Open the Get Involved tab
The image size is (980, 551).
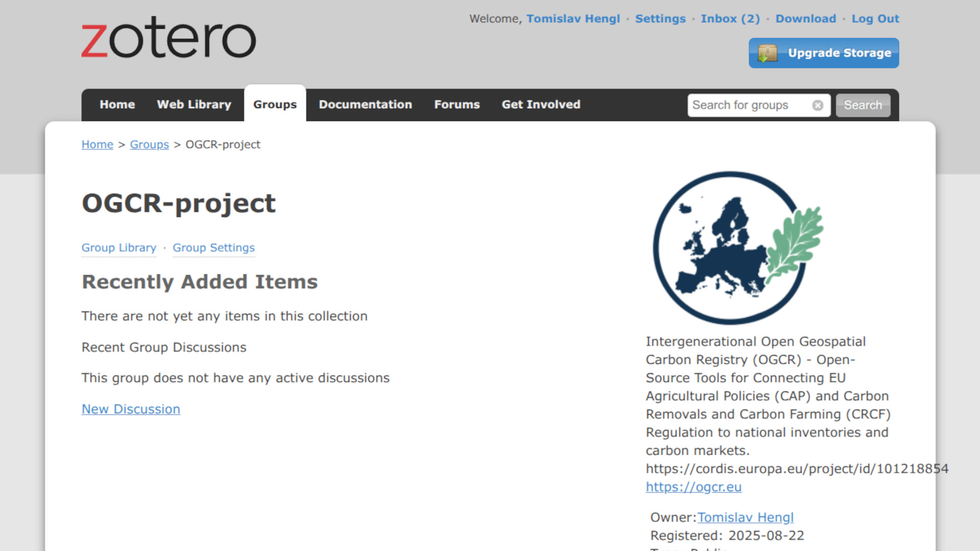(x=541, y=105)
